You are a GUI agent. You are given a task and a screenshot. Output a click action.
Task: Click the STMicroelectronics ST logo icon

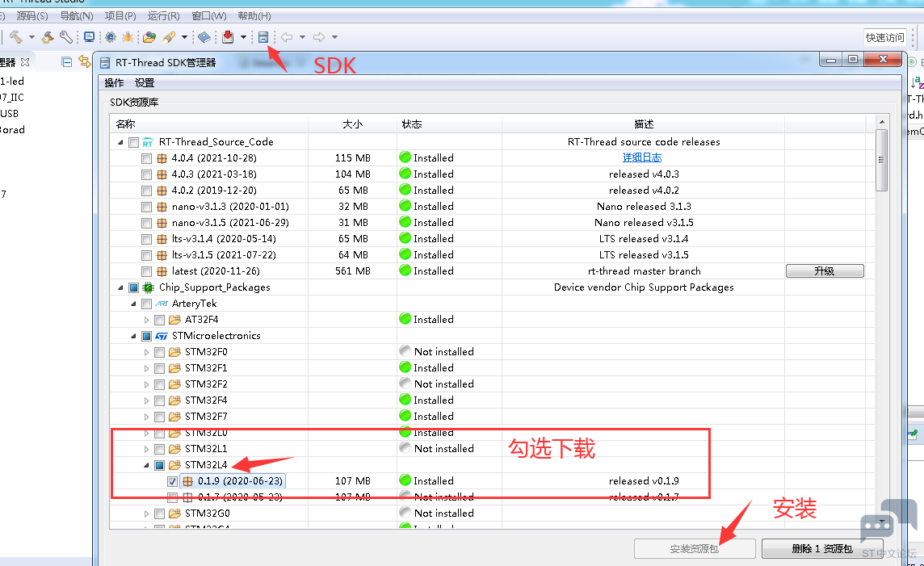[162, 337]
